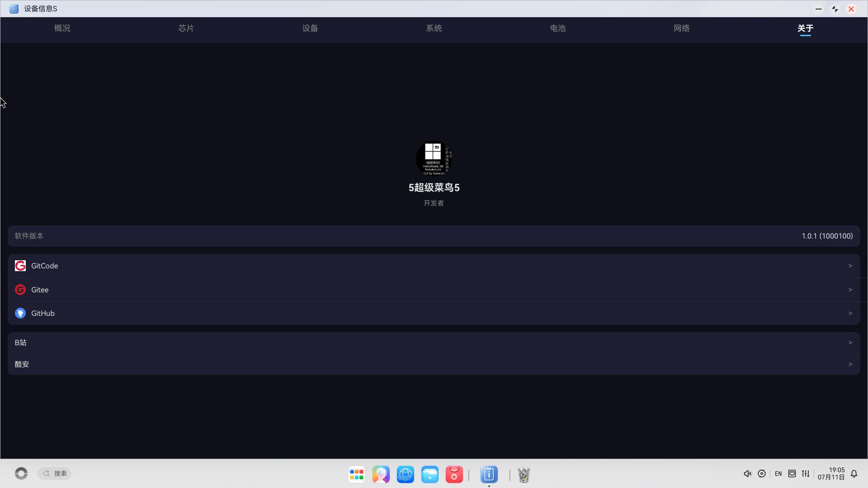
Task: Open the notification bell icon
Action: point(854,474)
